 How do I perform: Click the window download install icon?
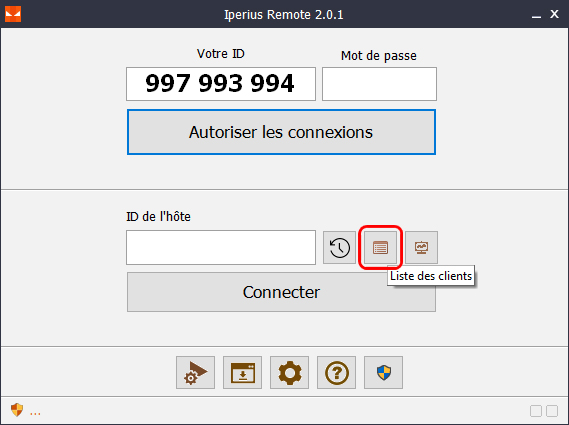coord(242,372)
